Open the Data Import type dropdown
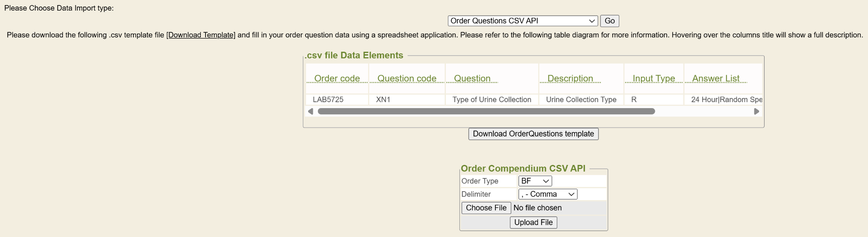Viewport: 868px width, 237px height. click(x=522, y=21)
